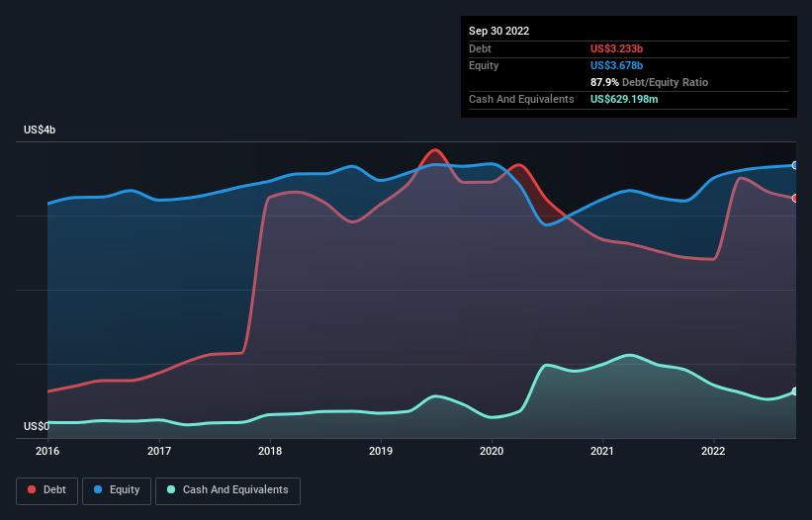Click the teal Cash endpoint marker on chart
Screen dimensions: 812x520
pos(794,391)
